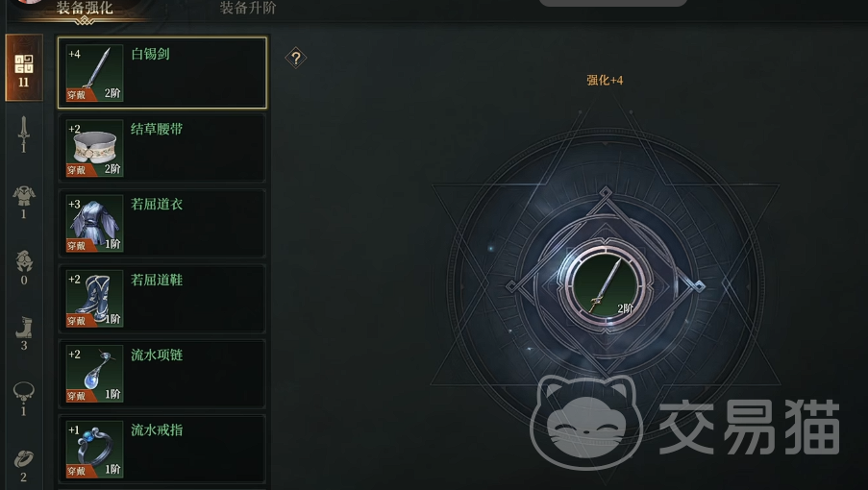Filter by ring category icon showing 2
868x490 pixels.
pyautogui.click(x=24, y=465)
